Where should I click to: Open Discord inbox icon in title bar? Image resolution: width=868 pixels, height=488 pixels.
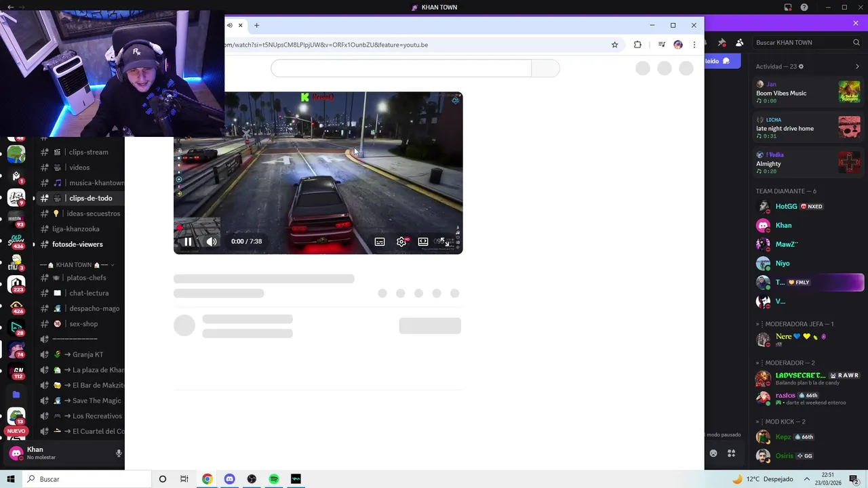coord(788,7)
